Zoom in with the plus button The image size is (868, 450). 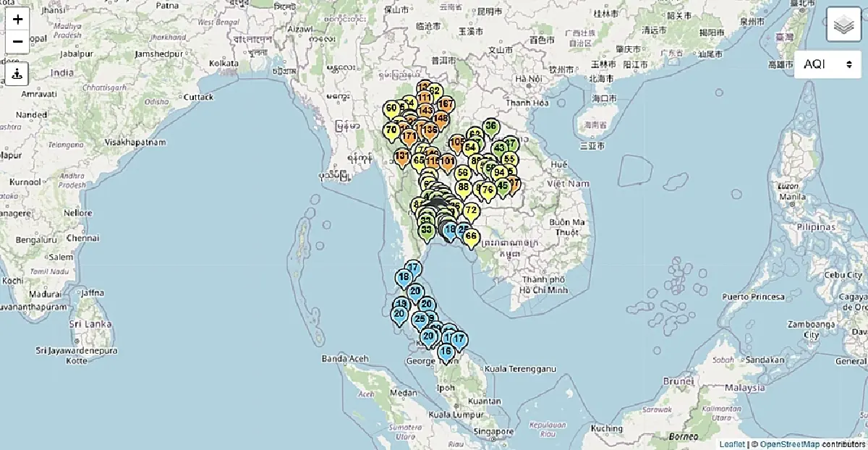coord(17,20)
